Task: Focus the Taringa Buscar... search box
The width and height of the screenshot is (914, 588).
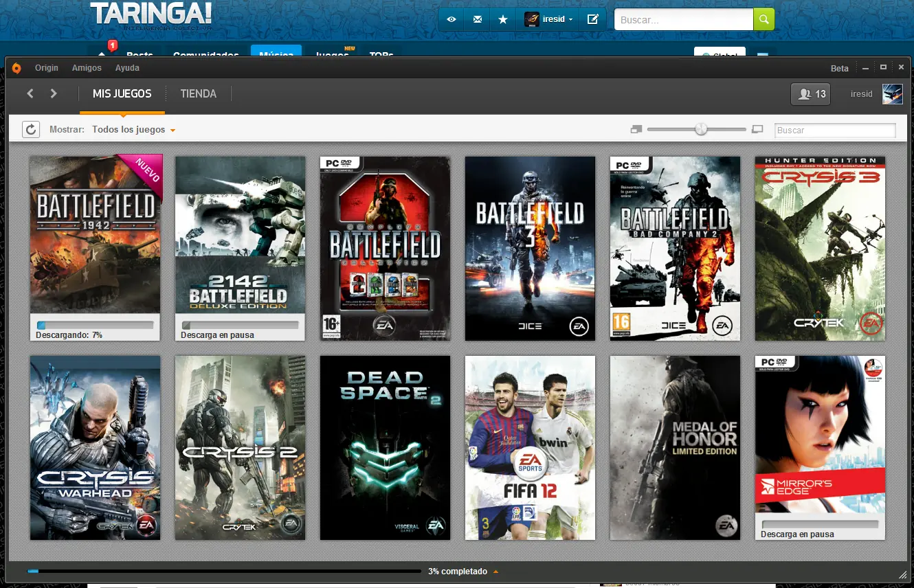Action: pos(684,20)
